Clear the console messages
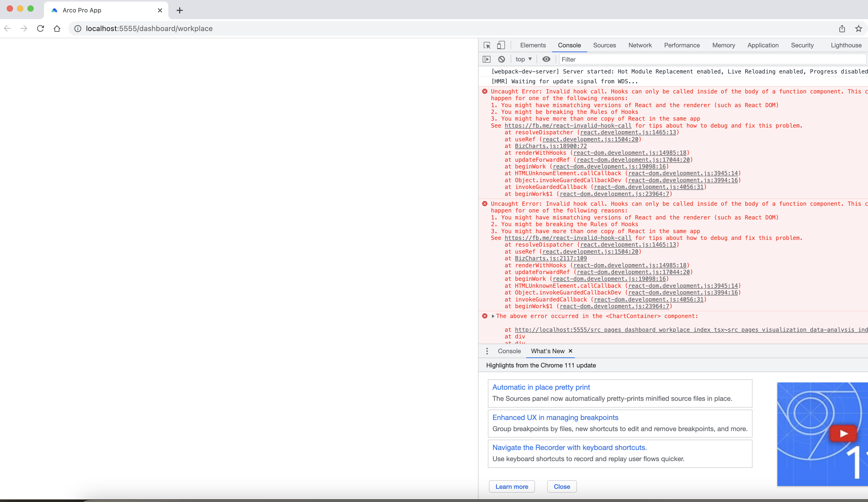The image size is (868, 502). [x=501, y=59]
